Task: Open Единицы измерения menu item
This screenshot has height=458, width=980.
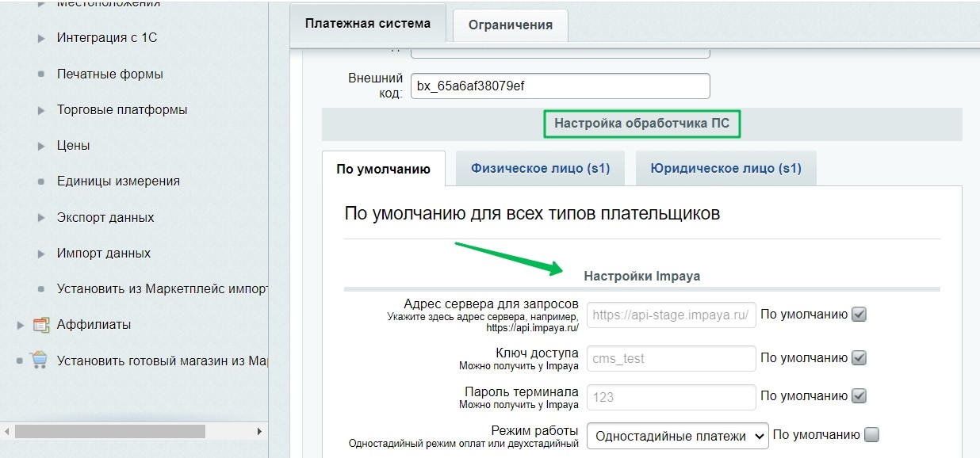Action: pos(118,181)
